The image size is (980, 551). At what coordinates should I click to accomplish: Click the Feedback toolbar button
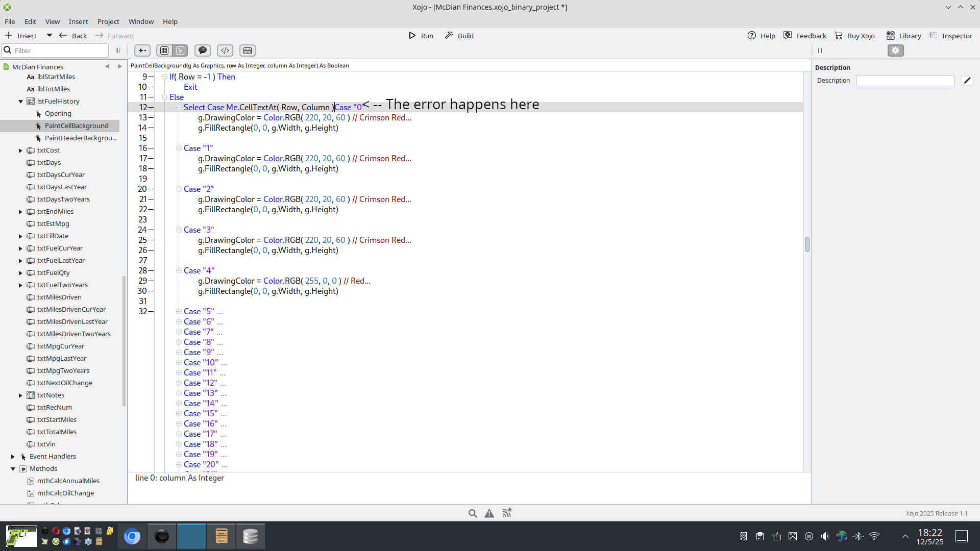[805, 36]
